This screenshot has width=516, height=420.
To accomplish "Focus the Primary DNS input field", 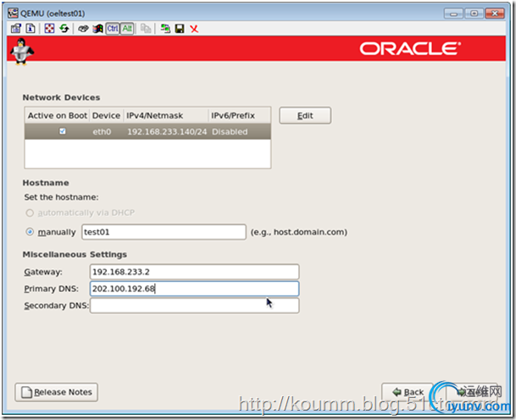I will tap(195, 289).
